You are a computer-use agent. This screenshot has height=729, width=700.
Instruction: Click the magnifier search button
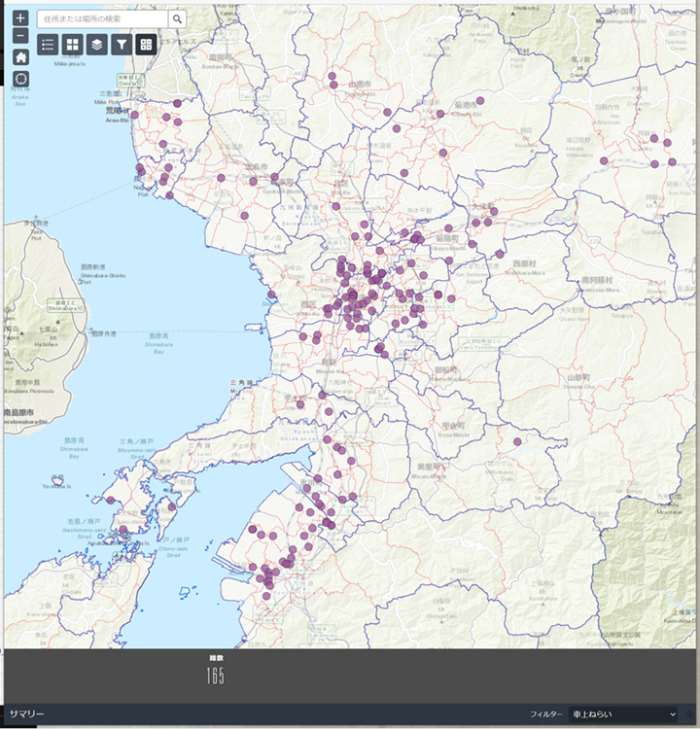[x=177, y=18]
